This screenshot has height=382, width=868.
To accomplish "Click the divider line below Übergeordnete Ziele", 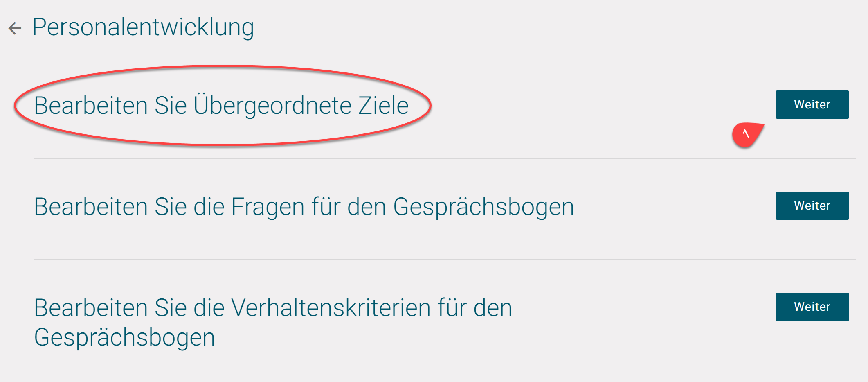I will (409, 158).
